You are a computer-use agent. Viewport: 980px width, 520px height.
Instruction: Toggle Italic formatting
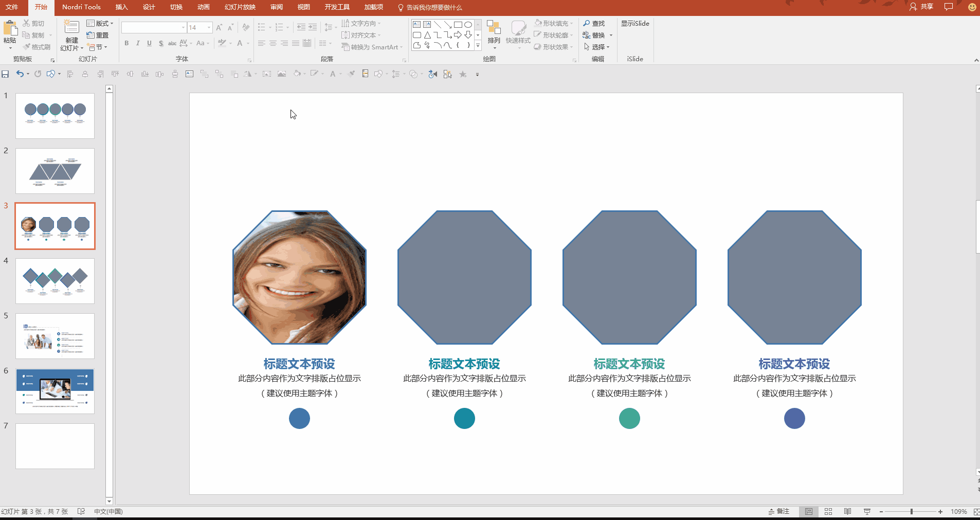[138, 43]
